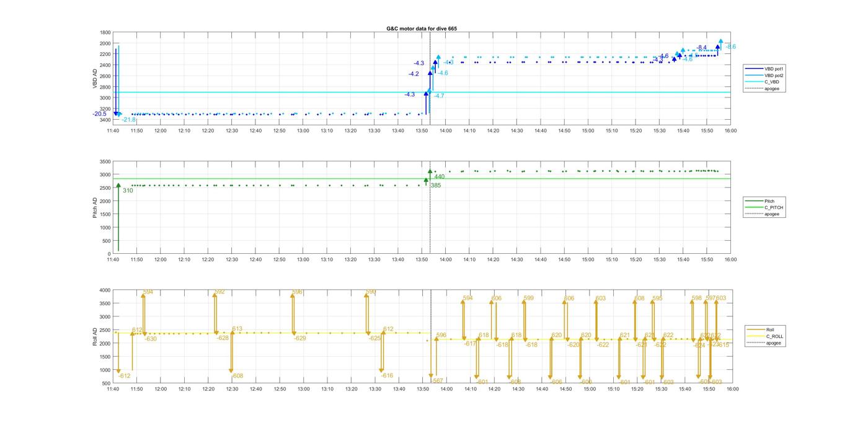Click the '4000' tick on Roll axis
Image resolution: width=868 pixels, height=430 pixels.
(106, 290)
